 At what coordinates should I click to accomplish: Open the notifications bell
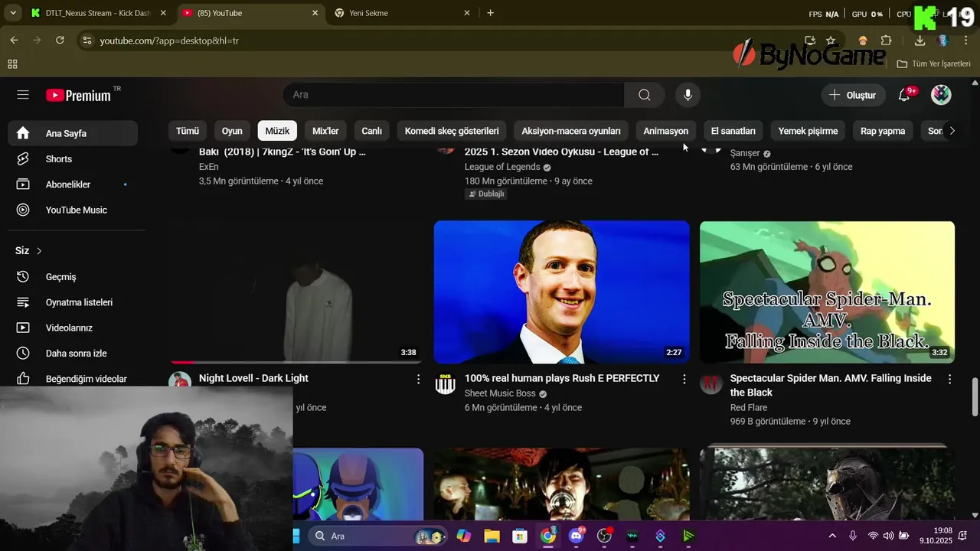click(904, 95)
